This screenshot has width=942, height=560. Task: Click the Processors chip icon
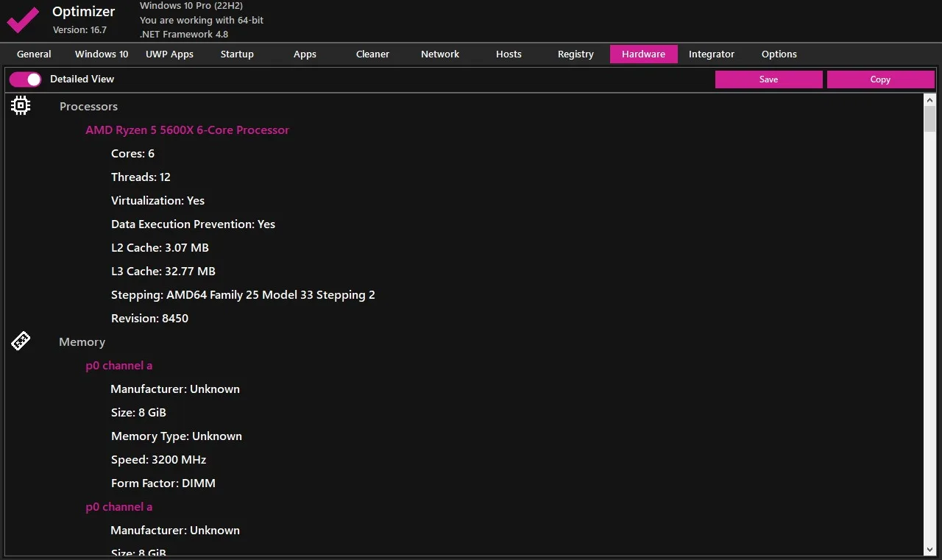21,106
